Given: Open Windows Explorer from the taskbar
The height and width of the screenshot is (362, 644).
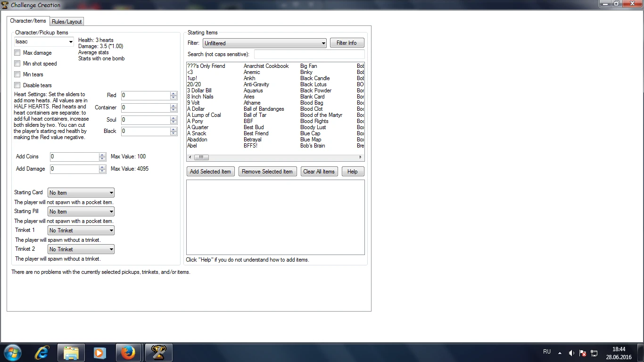Looking at the screenshot, I should pyautogui.click(x=71, y=353).
